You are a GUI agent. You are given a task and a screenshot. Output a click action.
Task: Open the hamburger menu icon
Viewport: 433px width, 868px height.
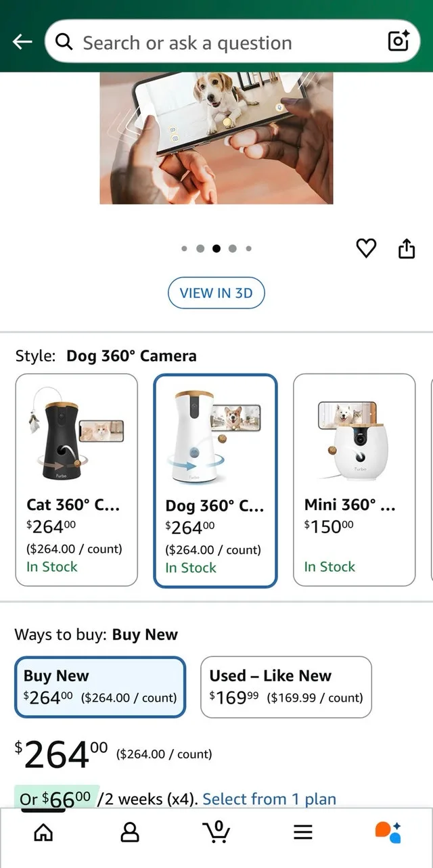pos(302,831)
